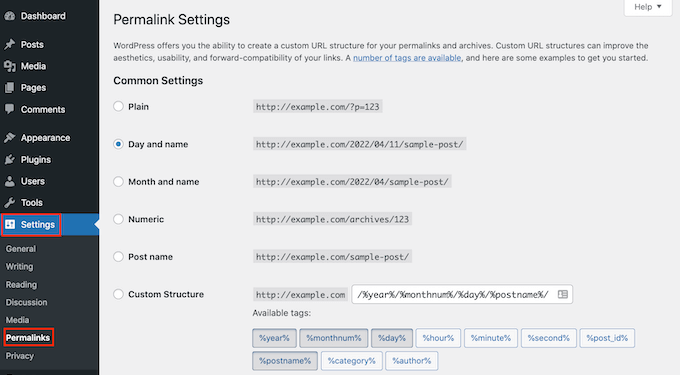Click the Plain example URL code

tap(317, 107)
